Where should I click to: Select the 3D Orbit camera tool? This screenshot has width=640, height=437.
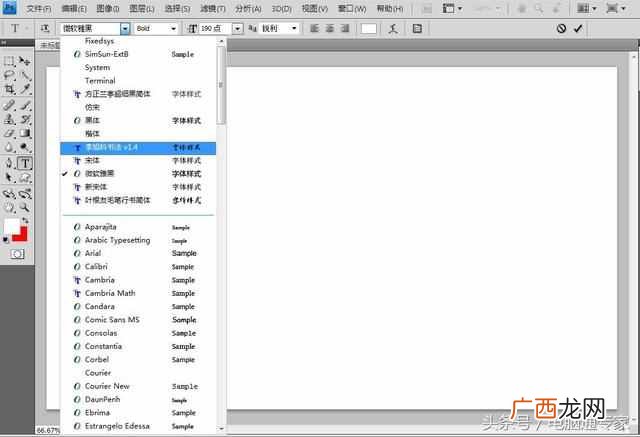tap(24, 194)
